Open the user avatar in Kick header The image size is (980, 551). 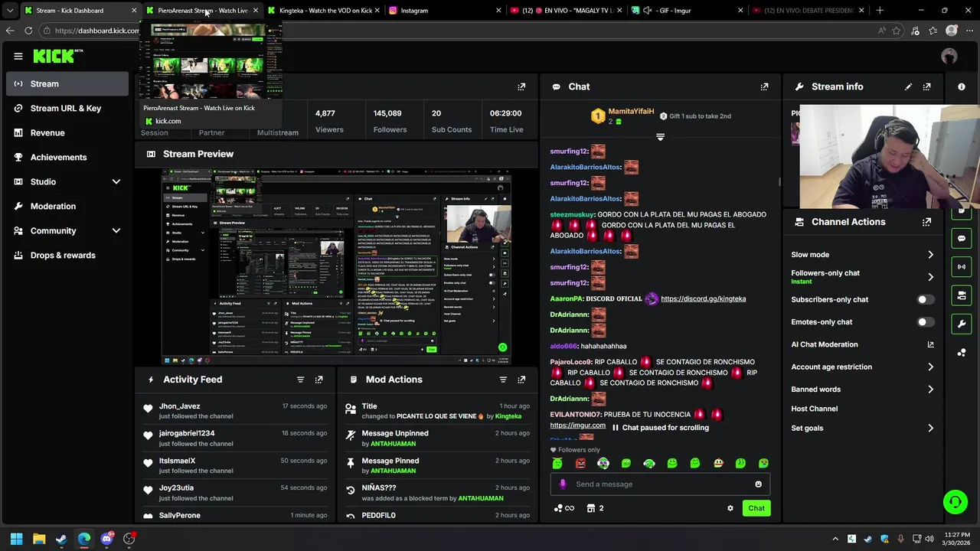tap(949, 56)
